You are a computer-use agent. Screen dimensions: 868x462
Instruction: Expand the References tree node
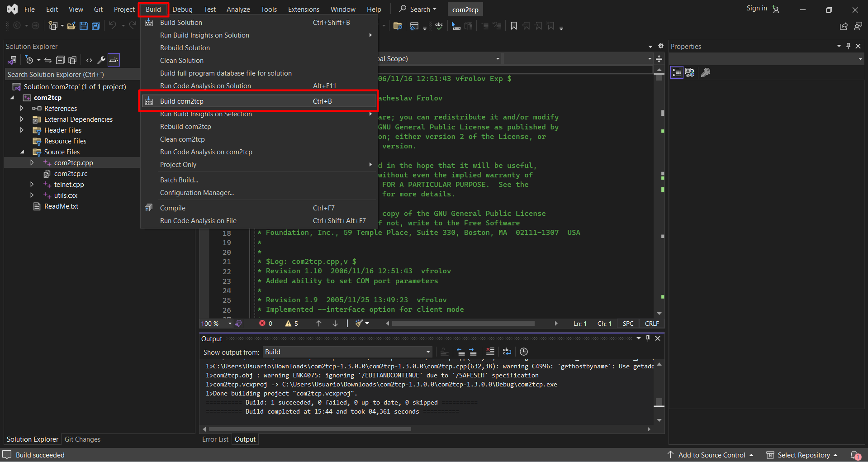click(x=22, y=109)
